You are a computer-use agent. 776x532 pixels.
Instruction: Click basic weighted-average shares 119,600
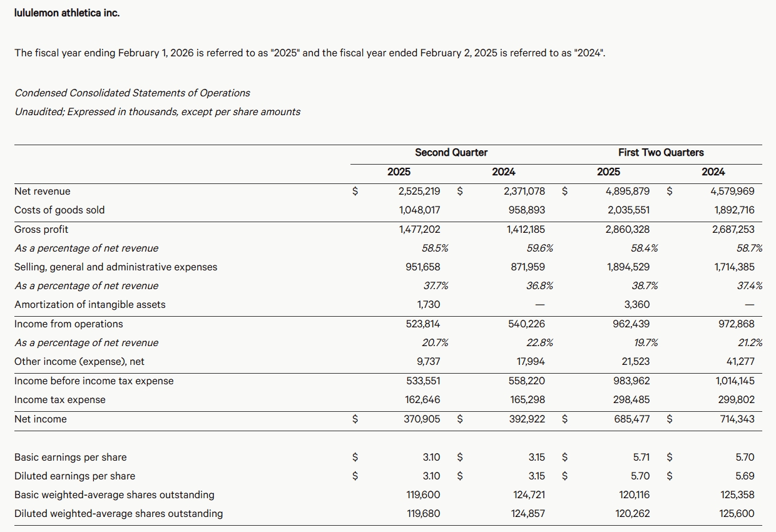point(423,495)
